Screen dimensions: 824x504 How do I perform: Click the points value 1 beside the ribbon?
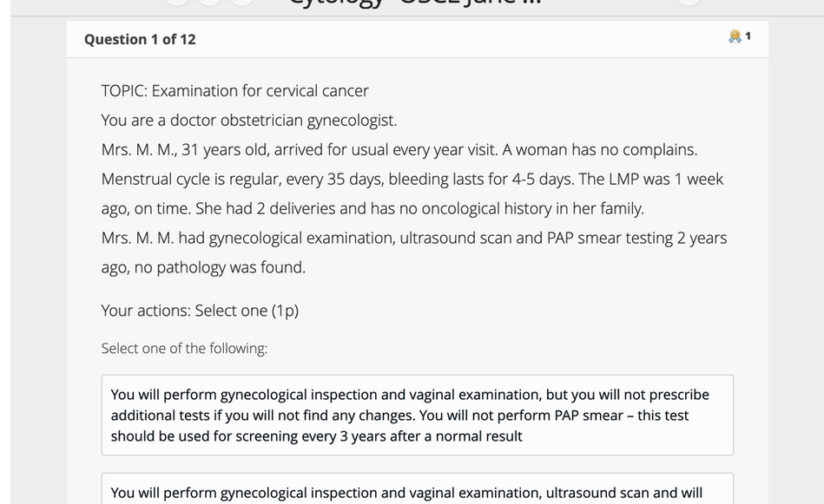click(748, 36)
